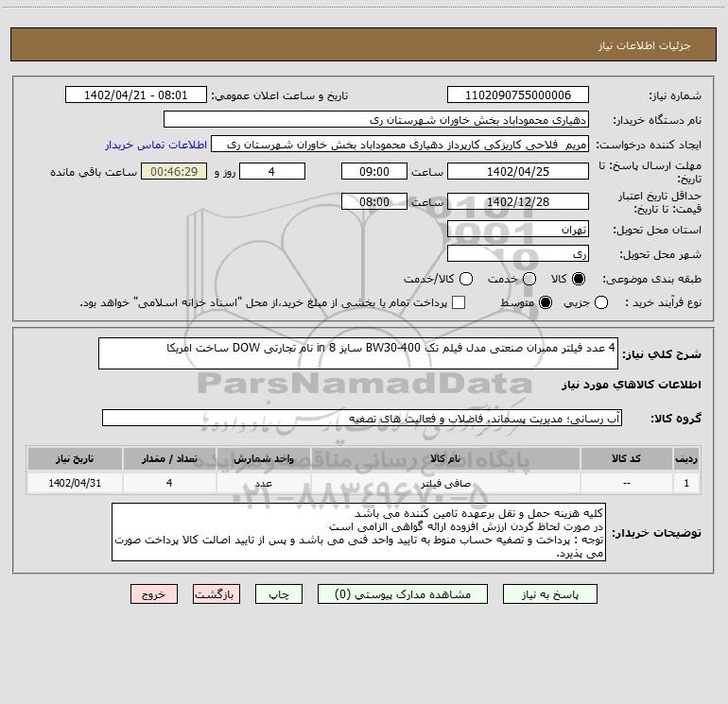
Task: Click the تعداد / مقدار column header
Action: click(x=169, y=458)
